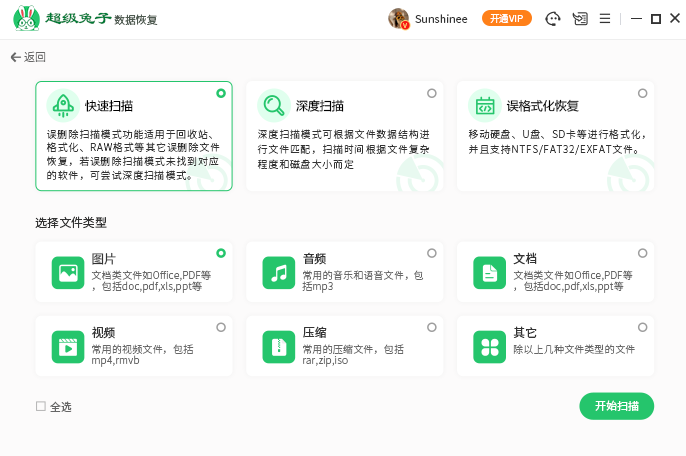Click the 压缩 zip archive icon
Viewport: 686px width, 456px height.
tap(279, 347)
